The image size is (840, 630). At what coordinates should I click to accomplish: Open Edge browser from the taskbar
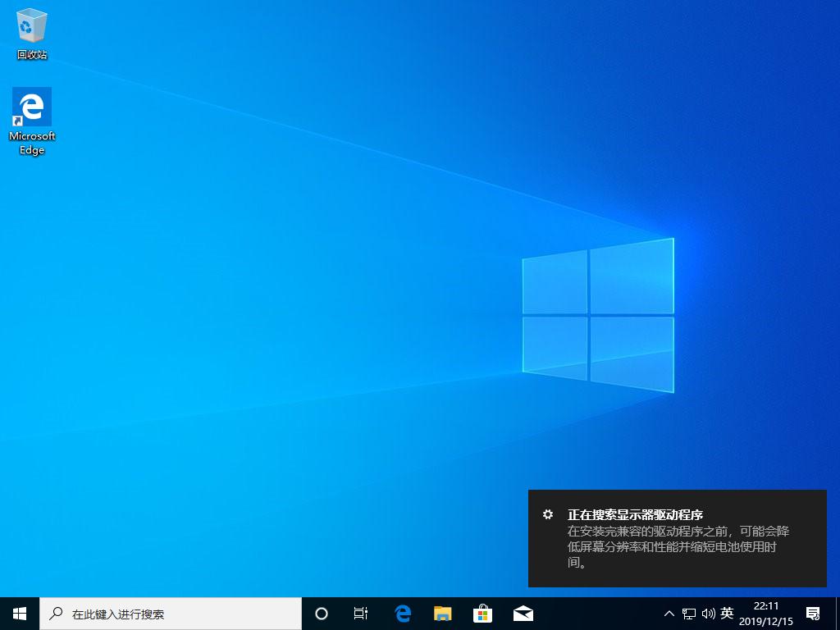click(x=402, y=613)
